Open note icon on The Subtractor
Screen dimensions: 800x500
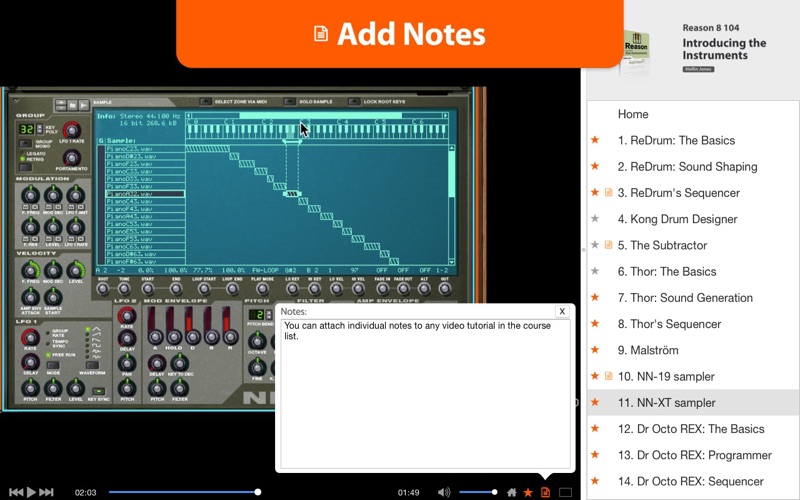[608, 245]
